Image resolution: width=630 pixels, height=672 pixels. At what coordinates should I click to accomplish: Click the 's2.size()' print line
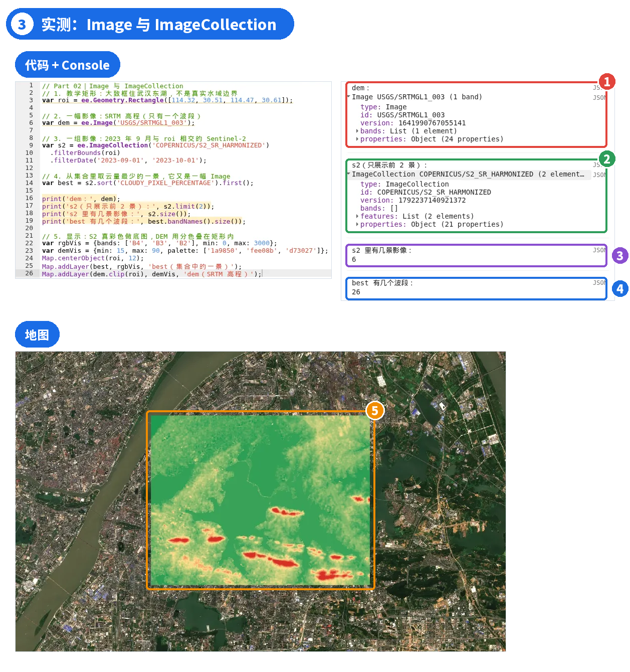(116, 214)
